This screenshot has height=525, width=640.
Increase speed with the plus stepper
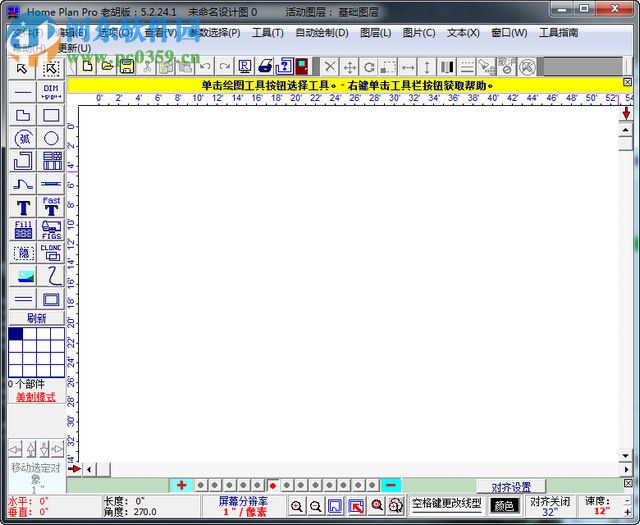click(627, 512)
